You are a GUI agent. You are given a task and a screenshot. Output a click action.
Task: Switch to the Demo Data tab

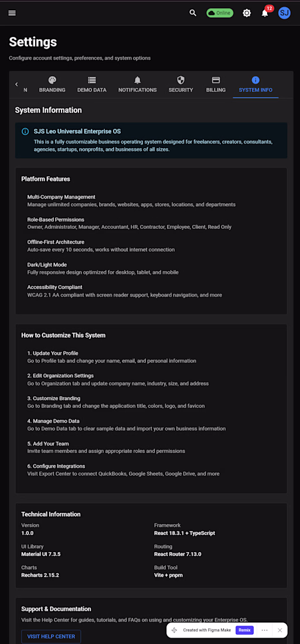(91, 85)
